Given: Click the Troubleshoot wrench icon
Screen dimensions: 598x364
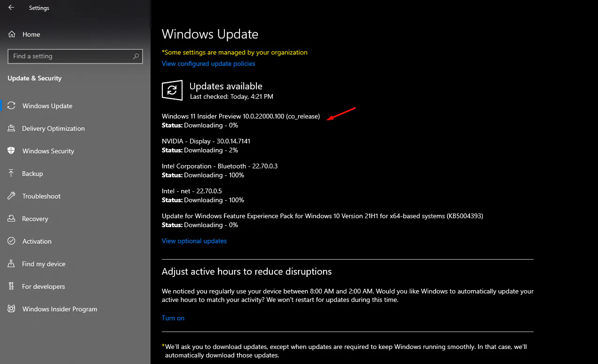Looking at the screenshot, I should pos(12,196).
